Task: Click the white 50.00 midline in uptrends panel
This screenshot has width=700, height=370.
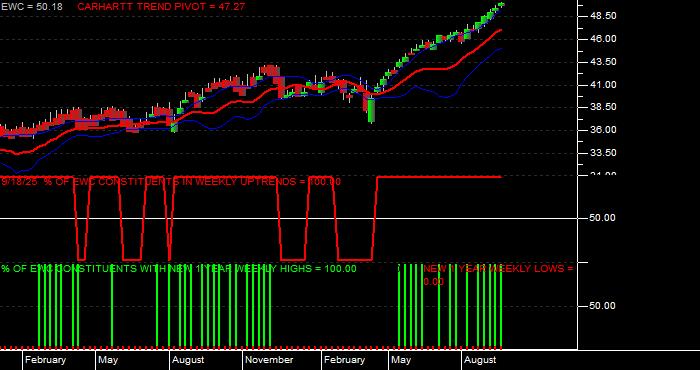Action: coord(288,218)
